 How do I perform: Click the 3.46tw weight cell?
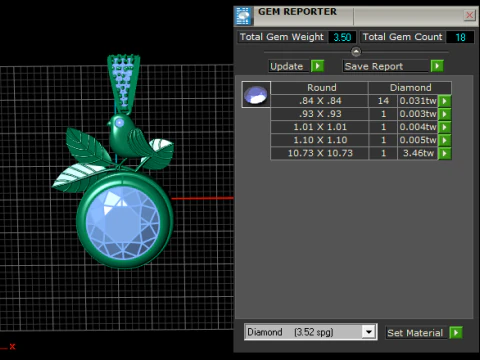coord(418,153)
